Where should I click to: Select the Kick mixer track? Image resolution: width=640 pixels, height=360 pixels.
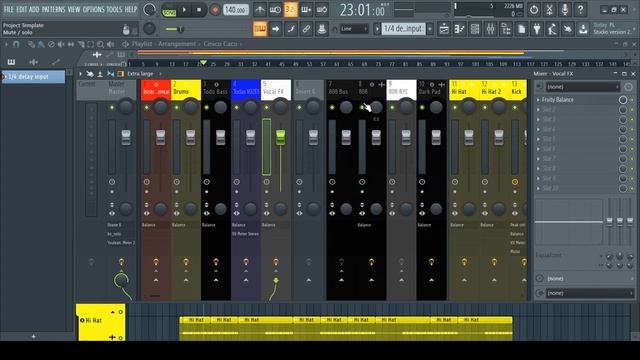click(x=518, y=90)
